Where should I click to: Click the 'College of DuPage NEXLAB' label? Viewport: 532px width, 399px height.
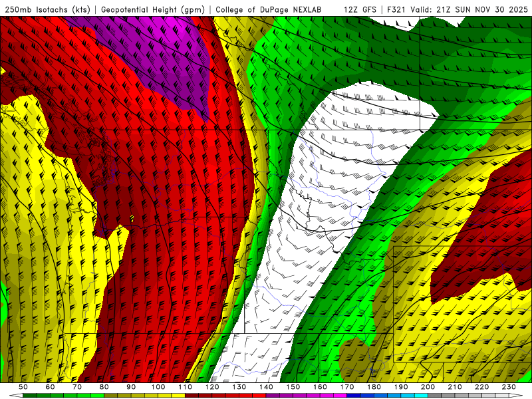(268, 9)
